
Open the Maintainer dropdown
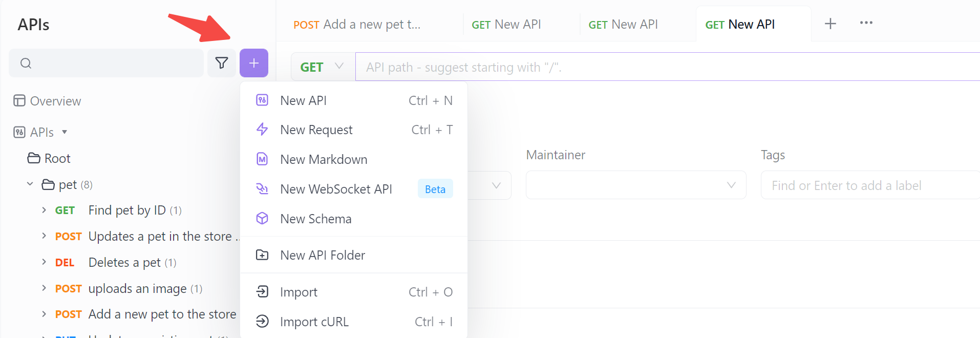pyautogui.click(x=636, y=185)
